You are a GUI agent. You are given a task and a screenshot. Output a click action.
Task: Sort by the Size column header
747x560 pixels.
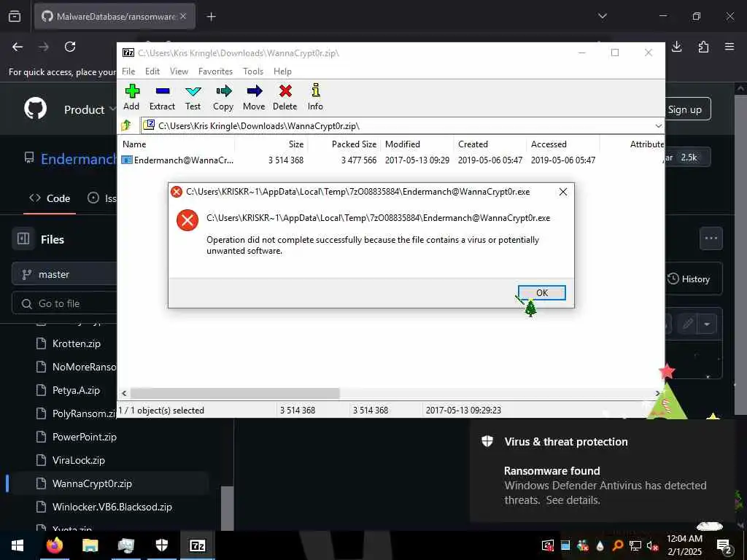click(x=271, y=144)
